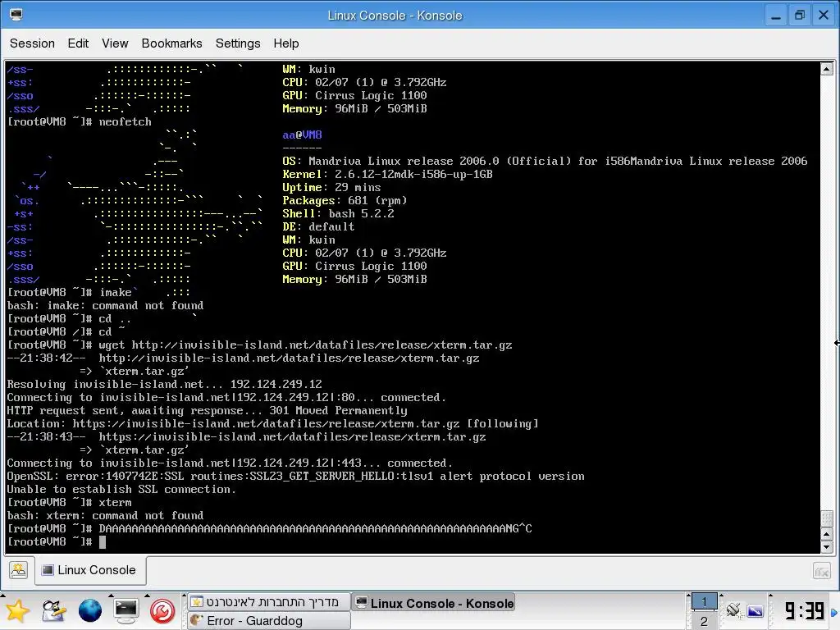Click the network plug tray icon
This screenshot has height=630, width=840.
click(x=733, y=610)
